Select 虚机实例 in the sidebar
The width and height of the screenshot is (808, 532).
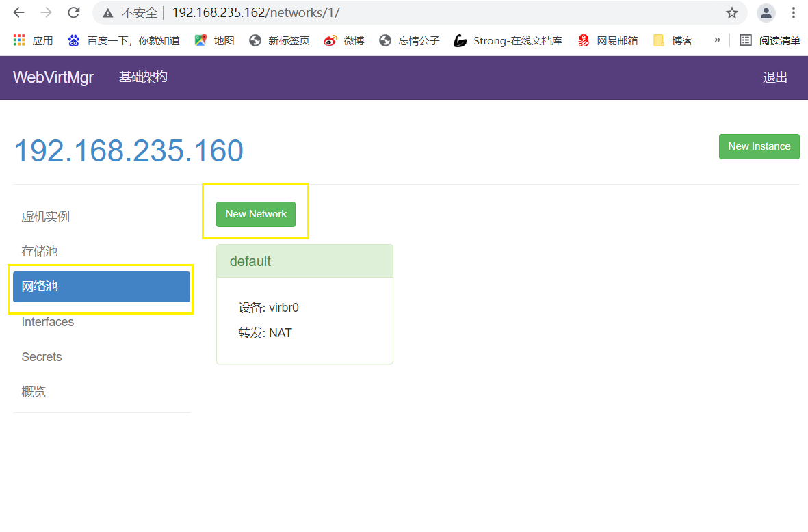point(101,217)
